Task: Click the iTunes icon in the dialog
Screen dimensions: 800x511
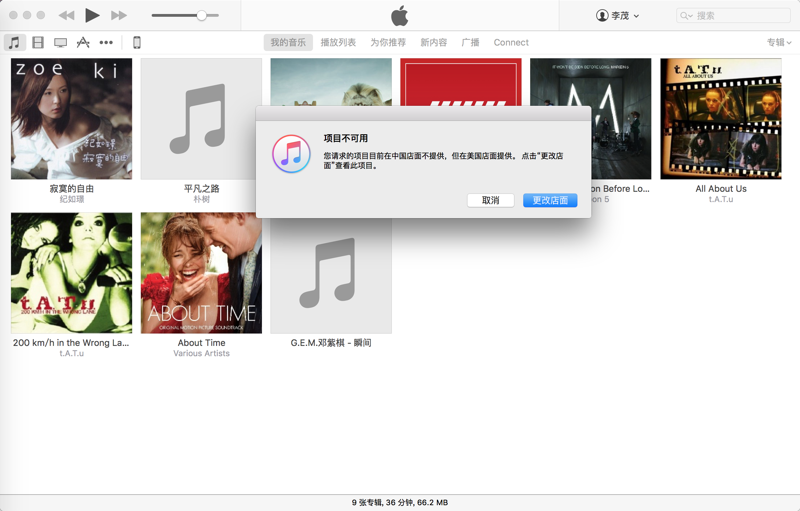Action: pyautogui.click(x=291, y=154)
